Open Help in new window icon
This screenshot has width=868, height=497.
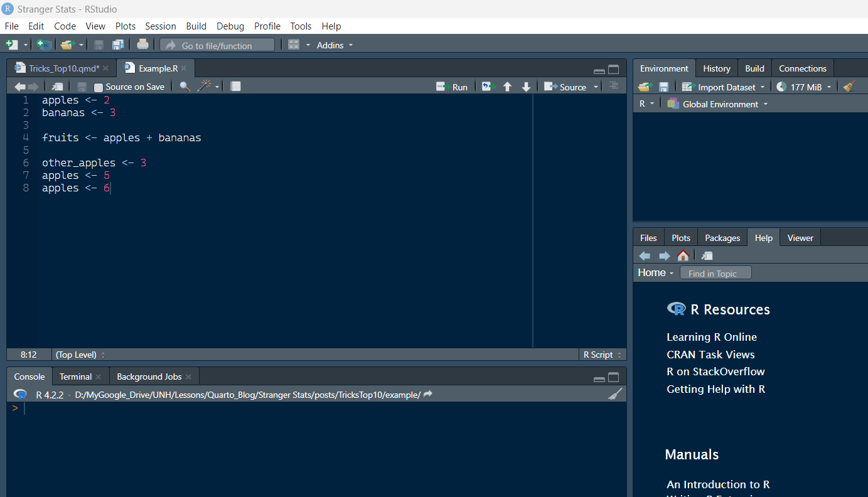coord(707,255)
